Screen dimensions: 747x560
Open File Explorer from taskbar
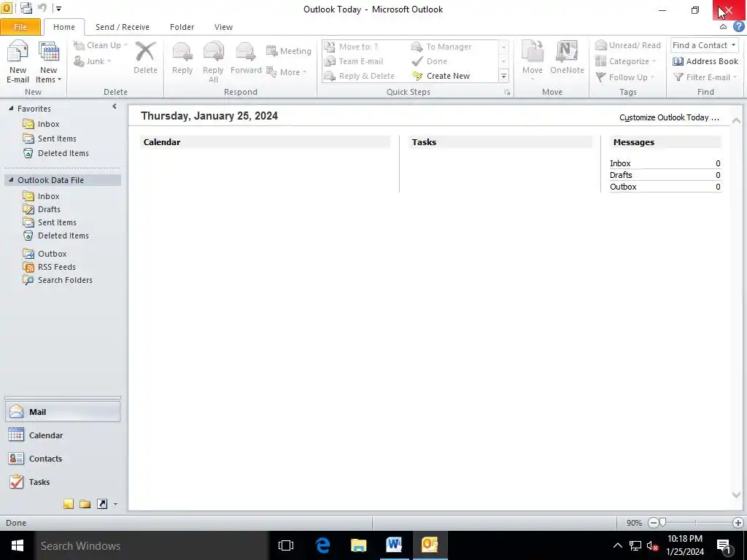coord(358,545)
